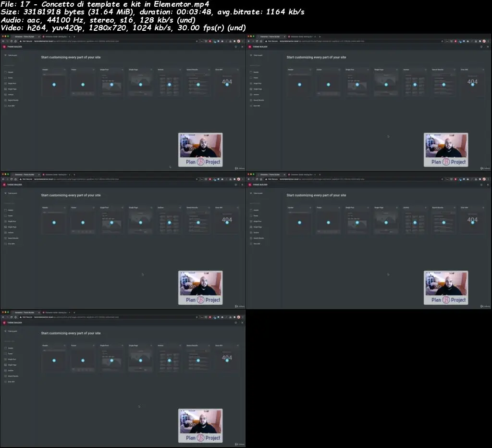Add a Single Post template in middle-left frame
This screenshot has width=492, height=448.
pyautogui.click(x=111, y=222)
